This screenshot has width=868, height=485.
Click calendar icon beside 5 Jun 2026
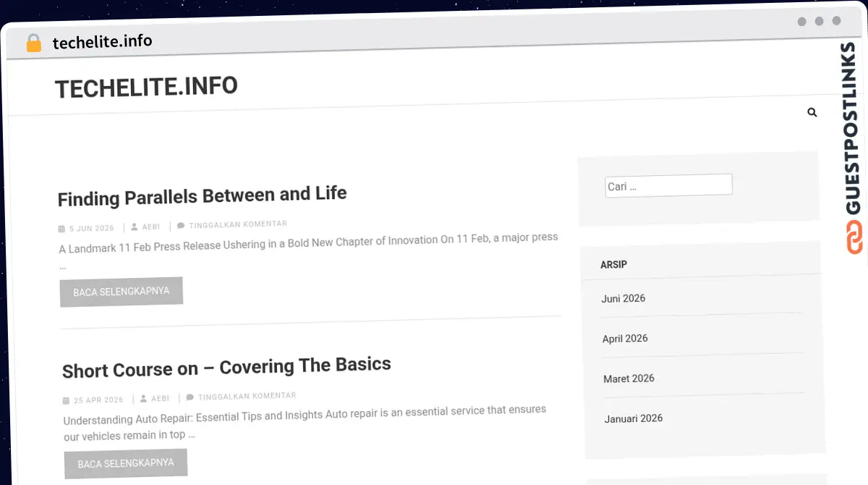pyautogui.click(x=61, y=229)
